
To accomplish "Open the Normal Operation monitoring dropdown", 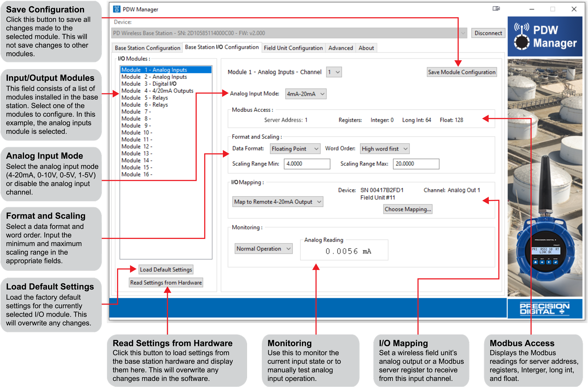I will click(x=263, y=249).
